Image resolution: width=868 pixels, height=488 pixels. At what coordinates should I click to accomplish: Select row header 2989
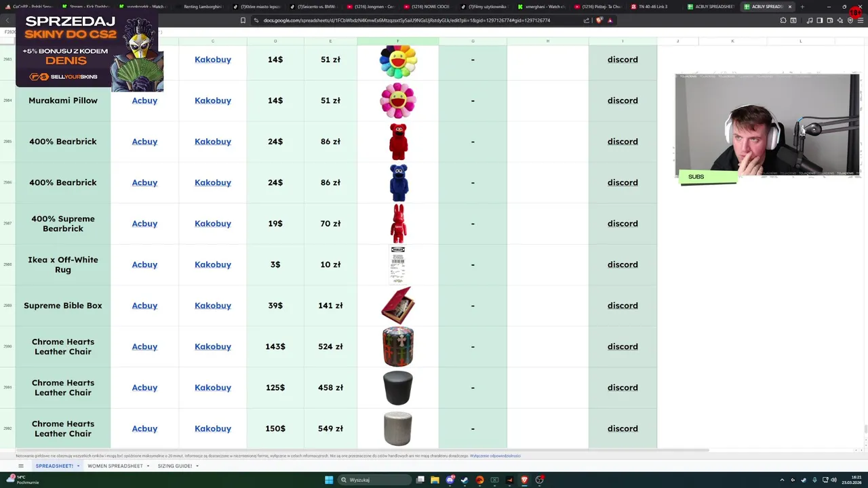tap(7, 306)
